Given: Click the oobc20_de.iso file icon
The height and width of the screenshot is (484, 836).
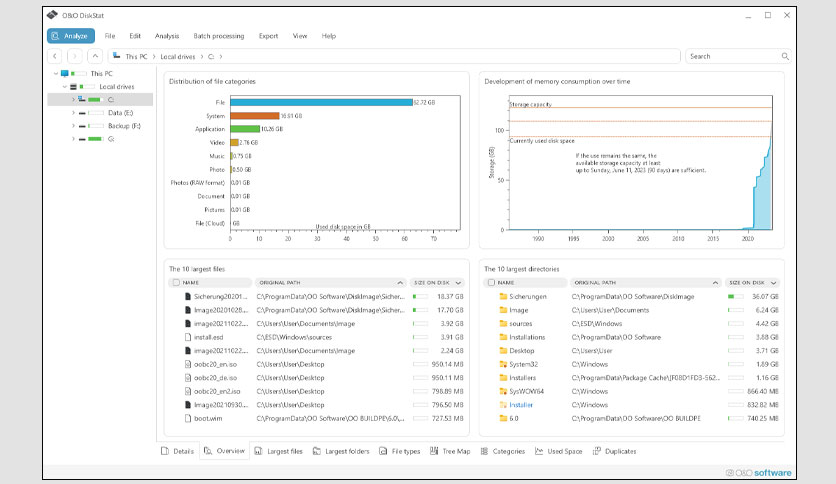Looking at the screenshot, I should [x=188, y=377].
